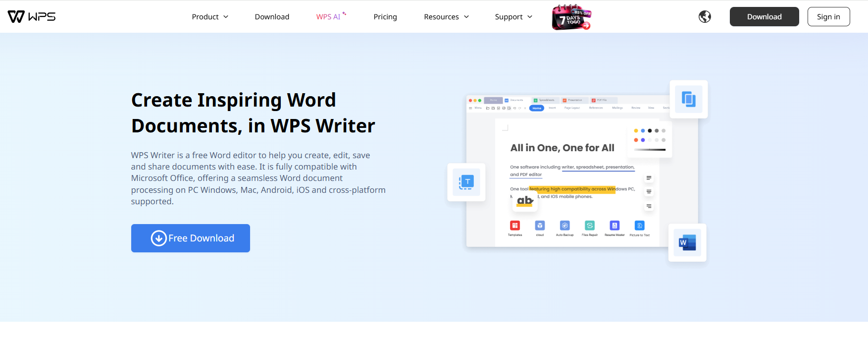
Task: Select the References tab in illustration
Action: click(x=596, y=108)
